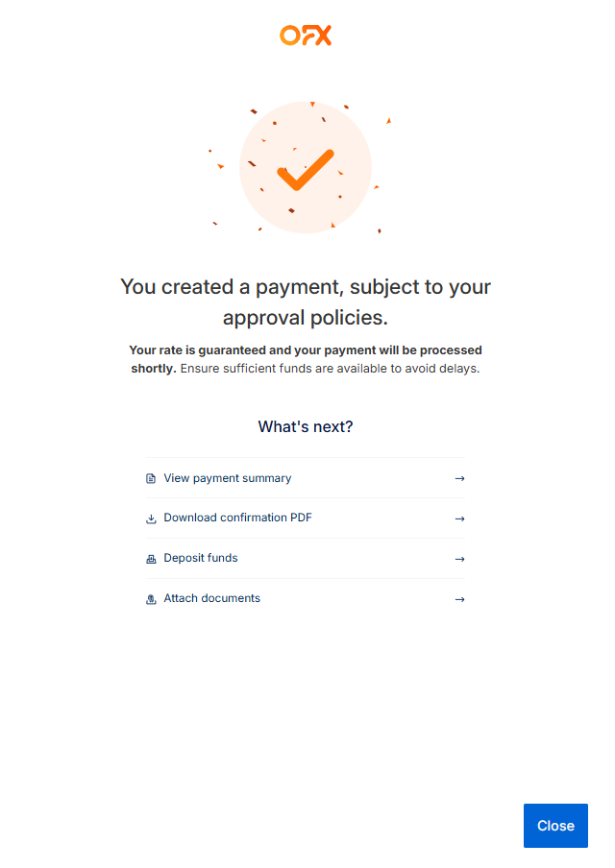Click the bank icon beside Deposit funds
The image size is (615, 868).
pos(151,559)
